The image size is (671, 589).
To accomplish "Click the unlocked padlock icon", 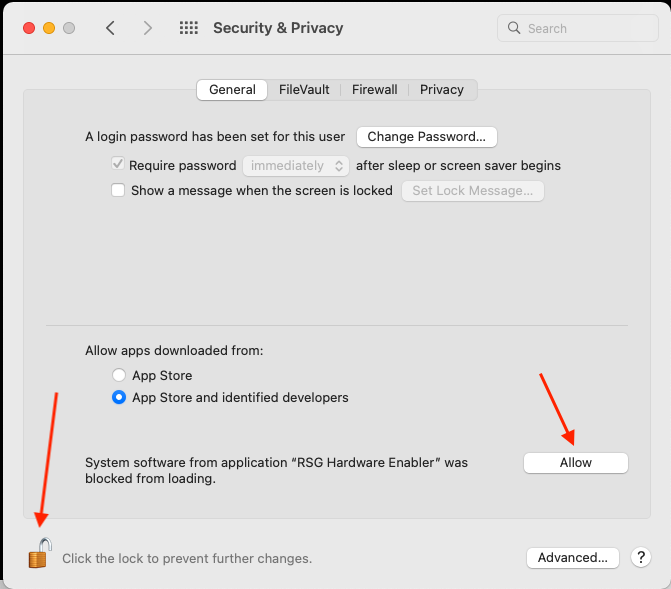I will click(39, 553).
